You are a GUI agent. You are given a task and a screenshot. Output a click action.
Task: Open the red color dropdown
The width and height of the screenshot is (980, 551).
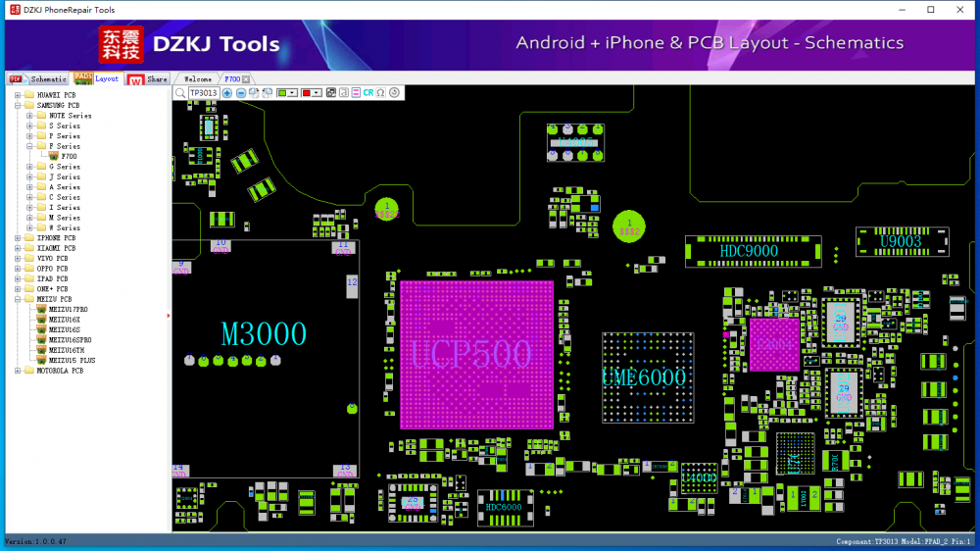point(318,93)
